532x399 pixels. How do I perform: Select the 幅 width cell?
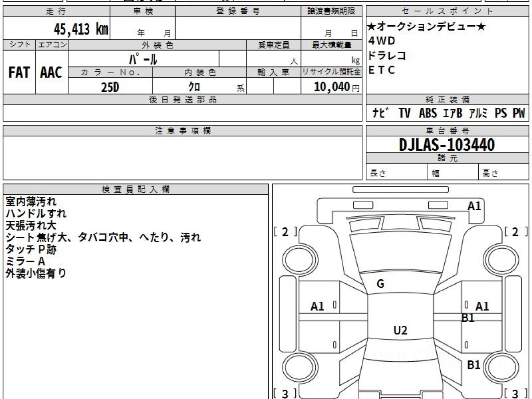(453, 172)
